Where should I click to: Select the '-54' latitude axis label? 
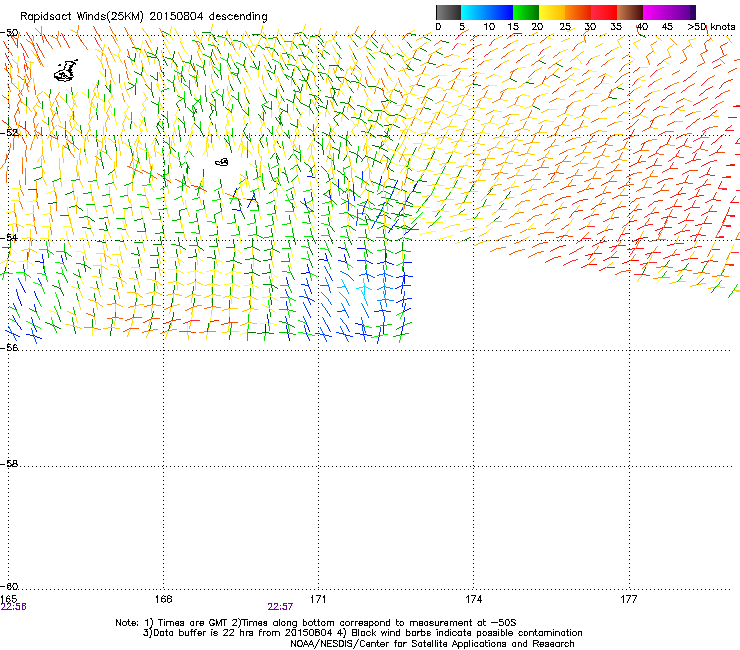(x=9, y=237)
